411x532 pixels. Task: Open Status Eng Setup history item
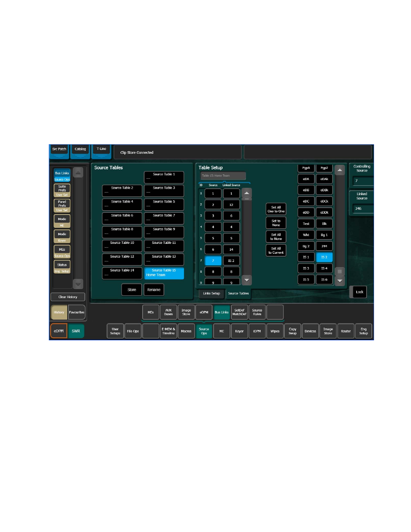click(x=62, y=267)
